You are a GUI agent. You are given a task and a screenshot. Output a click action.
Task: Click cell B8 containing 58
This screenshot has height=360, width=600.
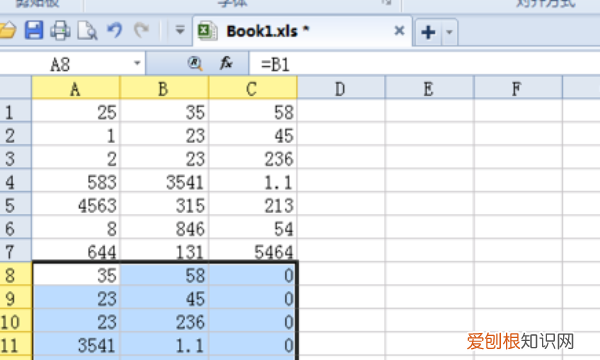click(x=164, y=274)
